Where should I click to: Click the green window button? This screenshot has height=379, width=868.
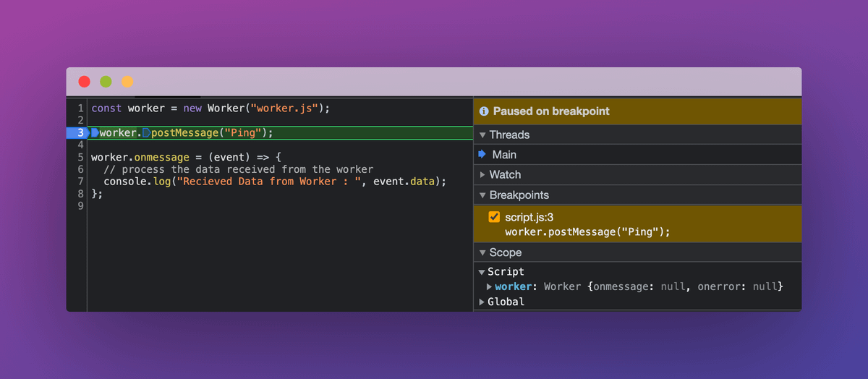(106, 82)
